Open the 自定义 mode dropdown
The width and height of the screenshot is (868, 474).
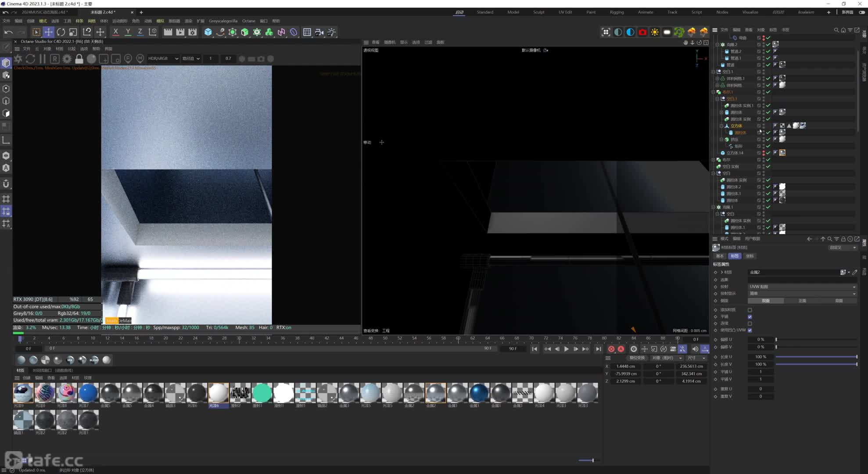click(843, 248)
